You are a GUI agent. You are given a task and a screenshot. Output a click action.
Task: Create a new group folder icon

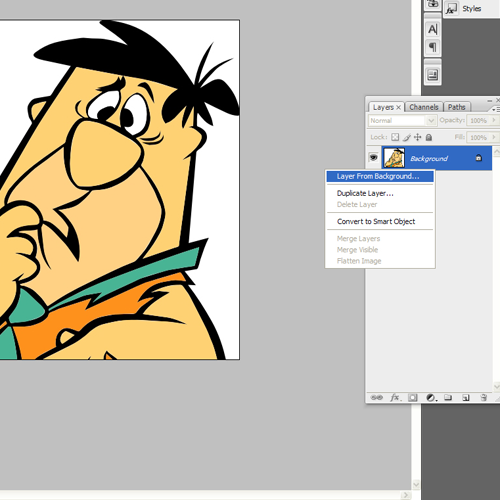click(x=448, y=397)
